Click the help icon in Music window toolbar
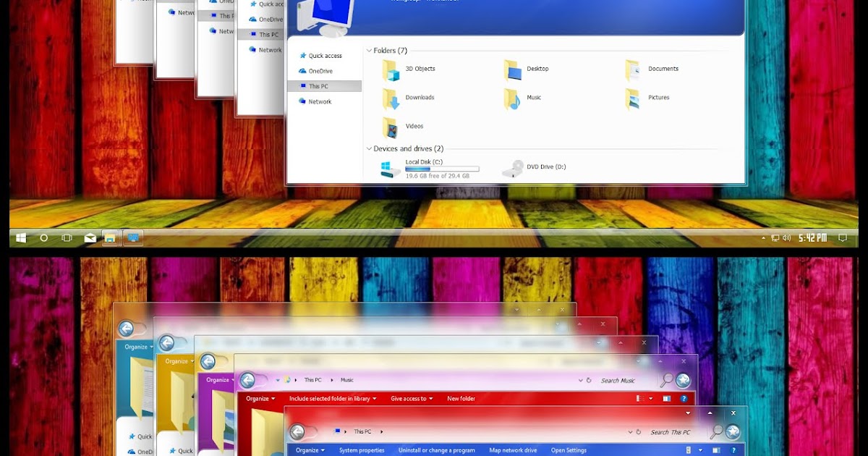Image resolution: width=868 pixels, height=456 pixels. click(684, 399)
